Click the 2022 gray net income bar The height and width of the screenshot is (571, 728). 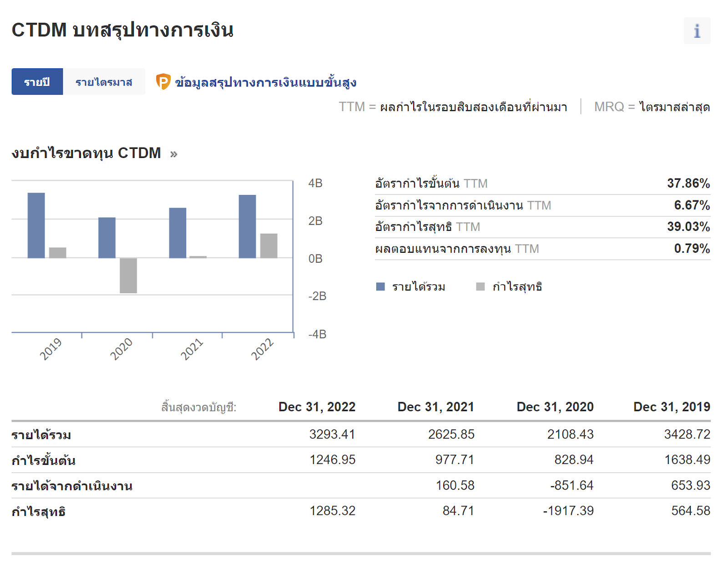(268, 246)
